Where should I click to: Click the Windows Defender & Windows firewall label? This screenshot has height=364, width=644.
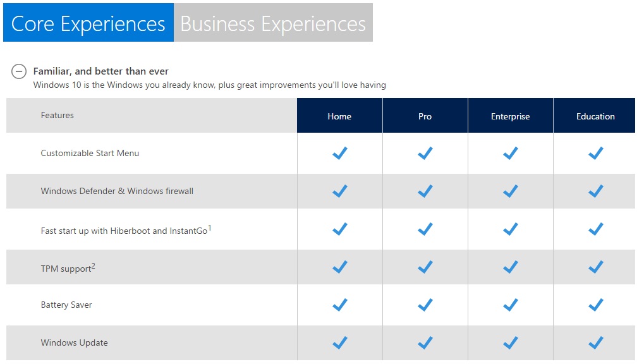[x=117, y=191]
